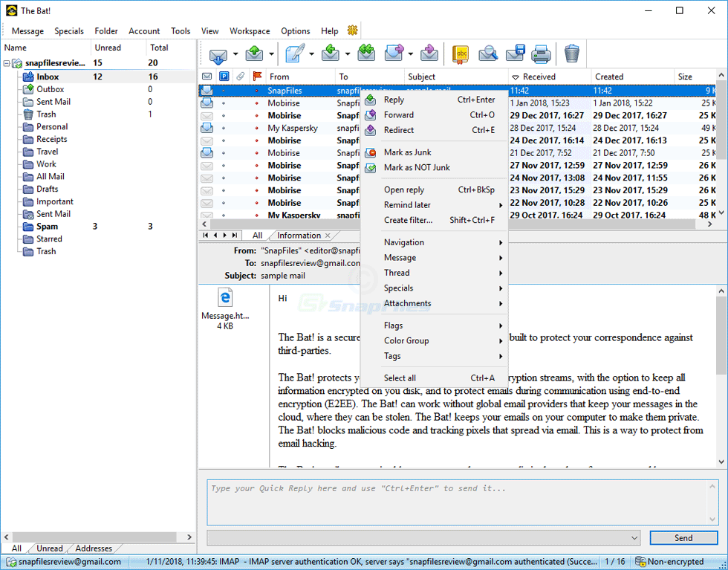Click the yellow gear icon beside Help
Image resolution: width=728 pixels, height=570 pixels.
pyautogui.click(x=353, y=30)
